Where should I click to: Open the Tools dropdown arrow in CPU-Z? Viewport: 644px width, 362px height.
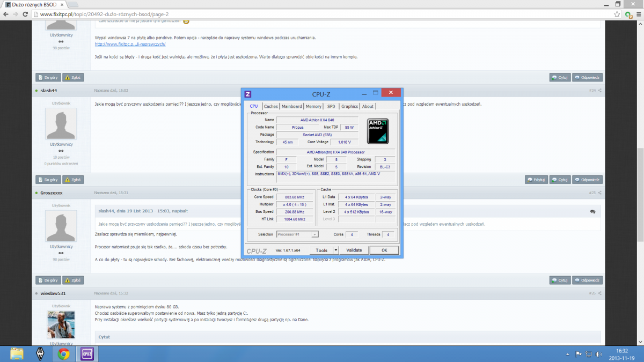[x=336, y=250]
